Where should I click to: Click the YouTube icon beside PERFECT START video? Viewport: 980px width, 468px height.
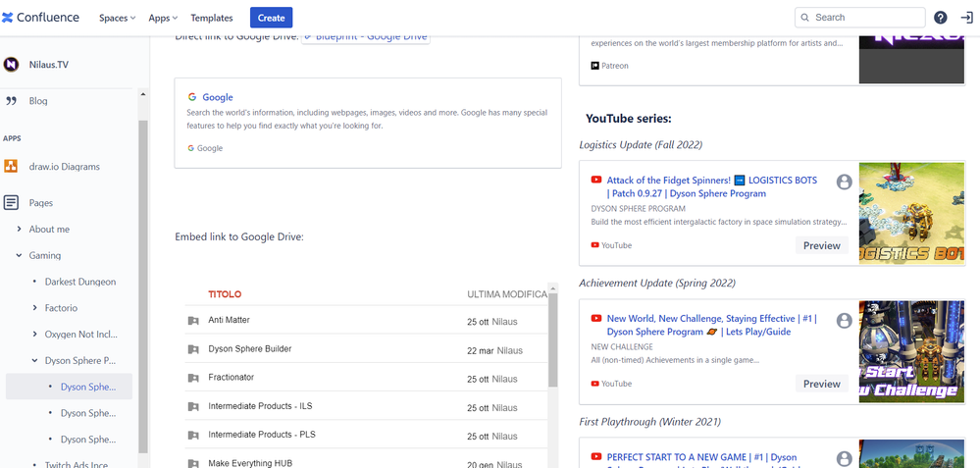[596, 457]
